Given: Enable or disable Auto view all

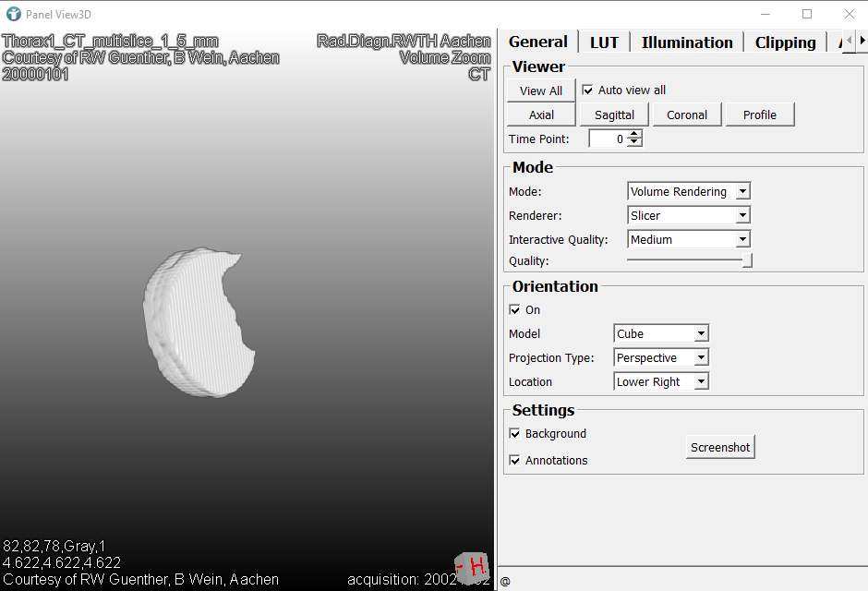Looking at the screenshot, I should point(588,90).
